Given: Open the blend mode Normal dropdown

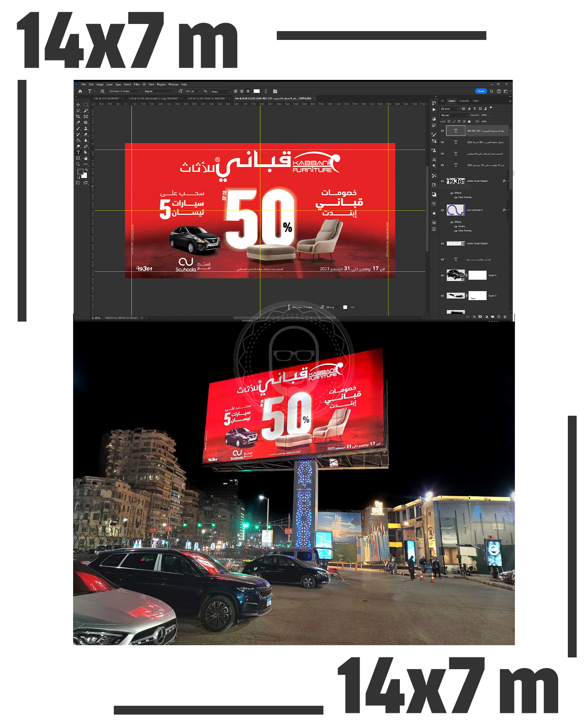Looking at the screenshot, I should pyautogui.click(x=454, y=115).
